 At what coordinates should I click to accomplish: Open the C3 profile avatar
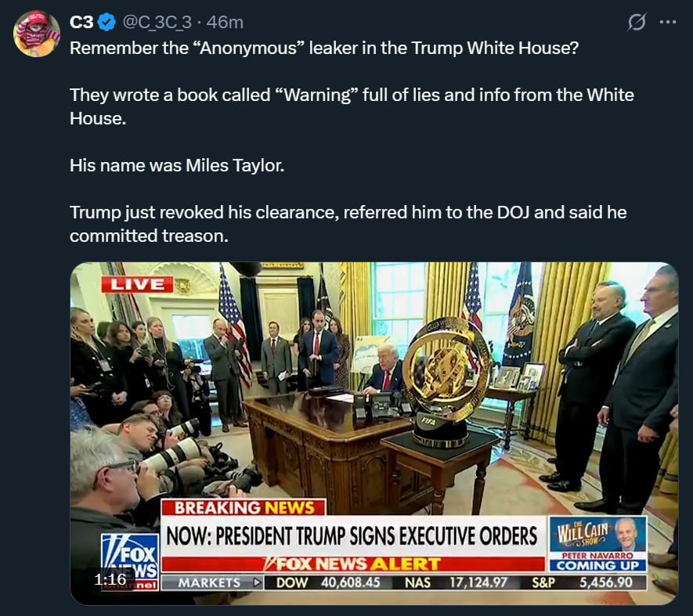(x=37, y=34)
